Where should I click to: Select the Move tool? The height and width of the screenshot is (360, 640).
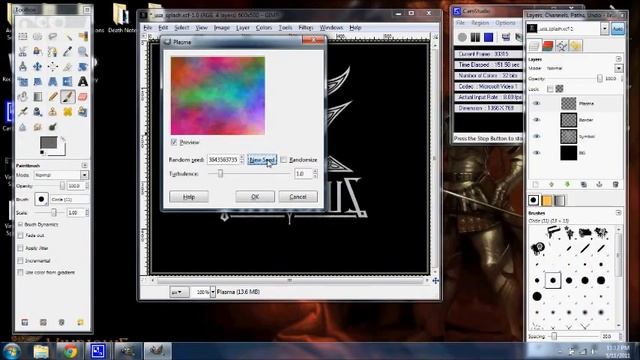(x=38, y=67)
